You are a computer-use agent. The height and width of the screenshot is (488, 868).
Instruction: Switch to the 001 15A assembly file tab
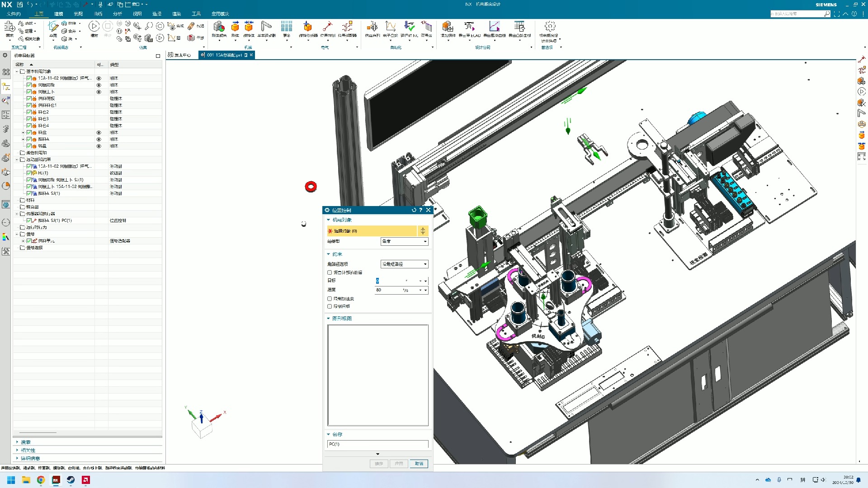(224, 55)
